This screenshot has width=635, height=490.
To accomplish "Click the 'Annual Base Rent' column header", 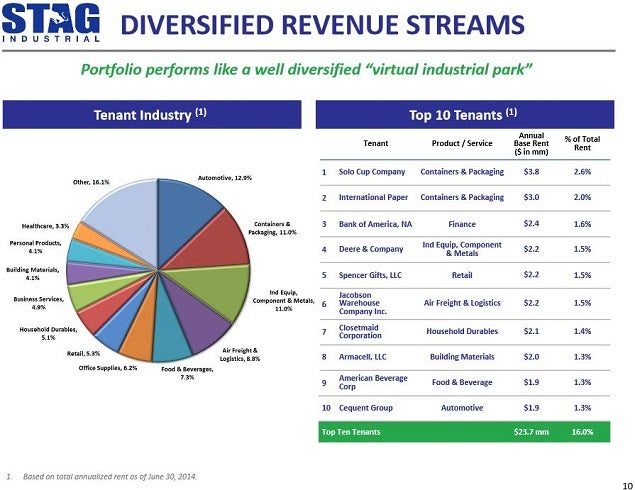I will [531, 144].
